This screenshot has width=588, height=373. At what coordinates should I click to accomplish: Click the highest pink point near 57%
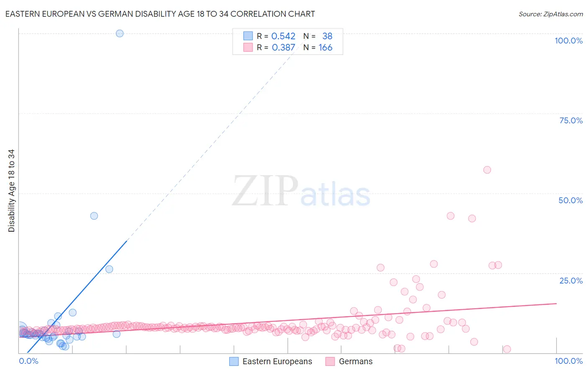point(487,170)
